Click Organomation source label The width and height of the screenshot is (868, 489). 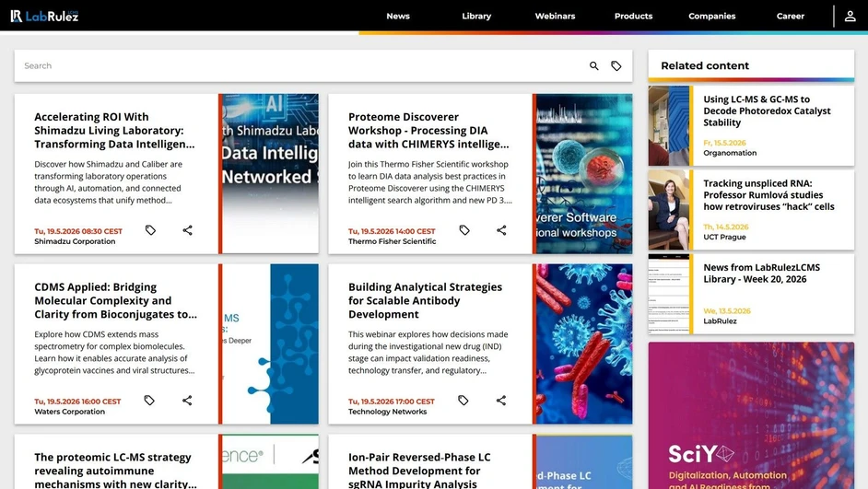(730, 153)
